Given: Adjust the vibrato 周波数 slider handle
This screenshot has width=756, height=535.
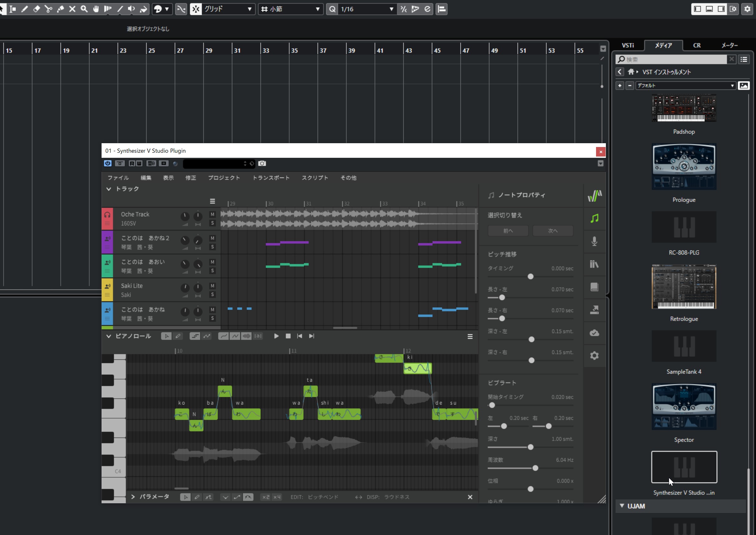Looking at the screenshot, I should pyautogui.click(x=535, y=468).
